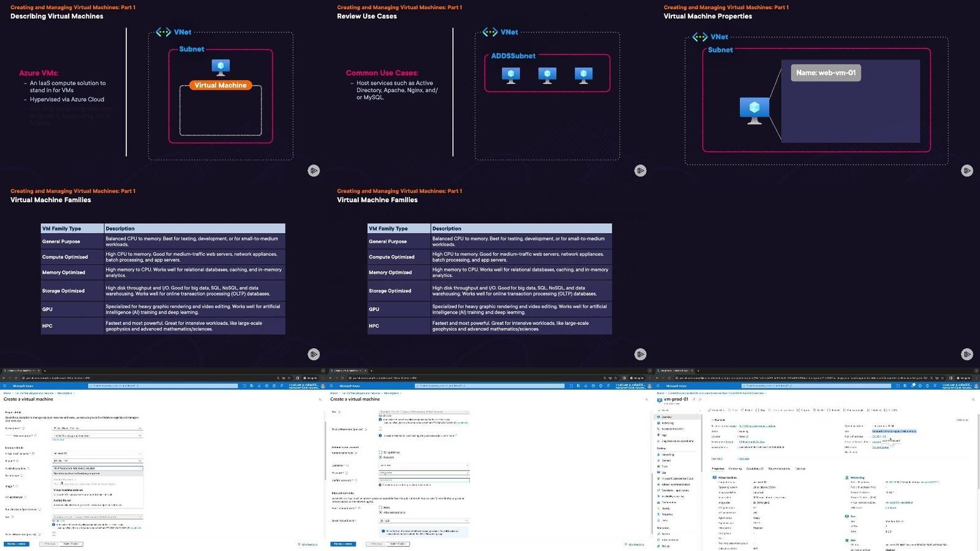Open the Resource group dropdown

point(98,435)
